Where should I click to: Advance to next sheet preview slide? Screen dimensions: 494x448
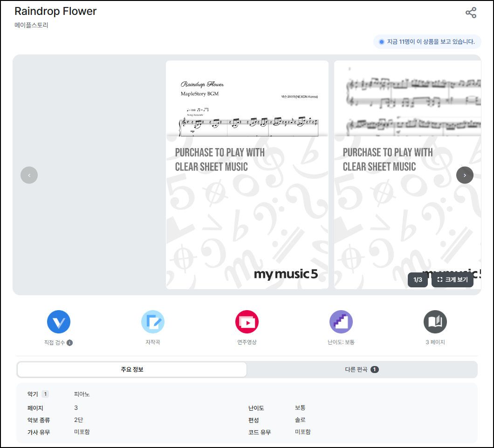click(x=465, y=175)
